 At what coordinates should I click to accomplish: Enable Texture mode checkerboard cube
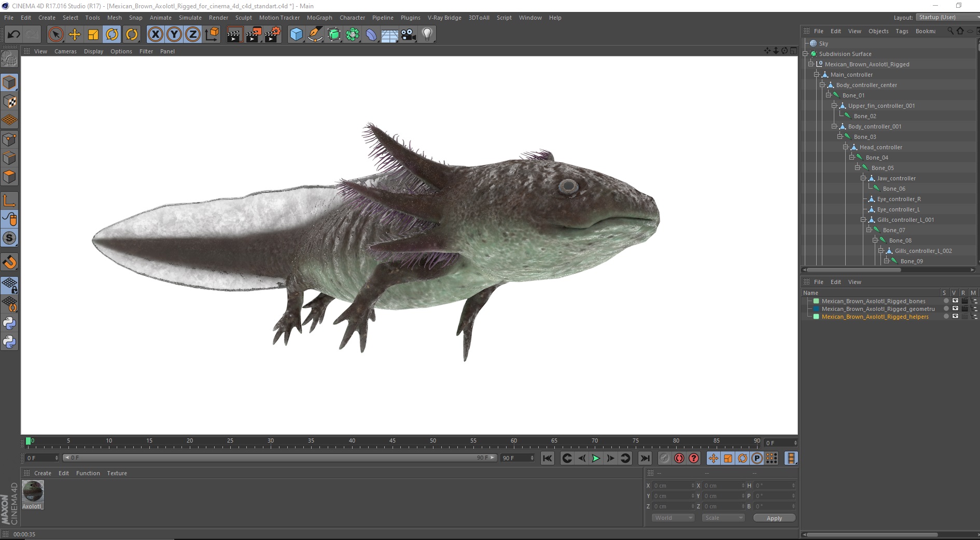pos(9,102)
